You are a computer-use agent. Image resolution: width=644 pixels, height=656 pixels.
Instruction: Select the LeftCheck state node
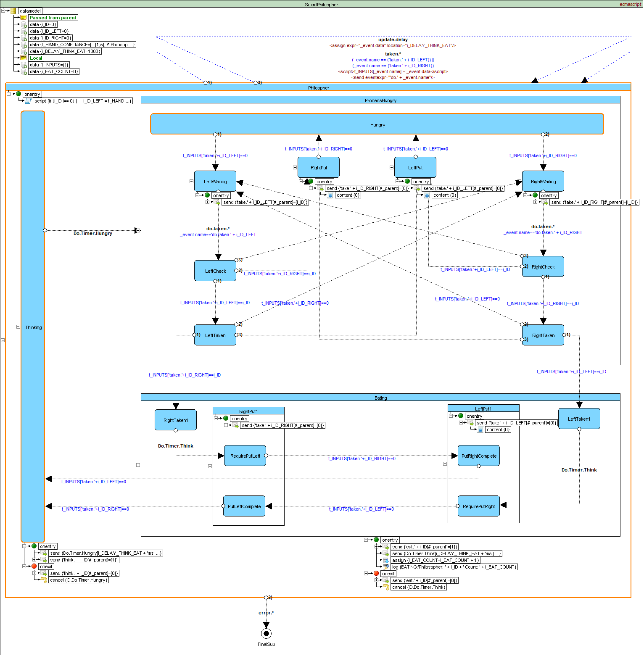pos(215,271)
